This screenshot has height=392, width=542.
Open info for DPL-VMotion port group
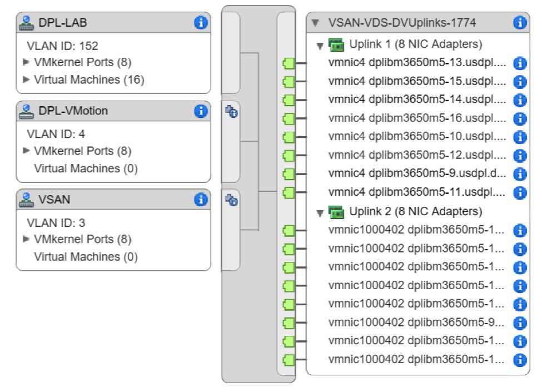tap(201, 111)
